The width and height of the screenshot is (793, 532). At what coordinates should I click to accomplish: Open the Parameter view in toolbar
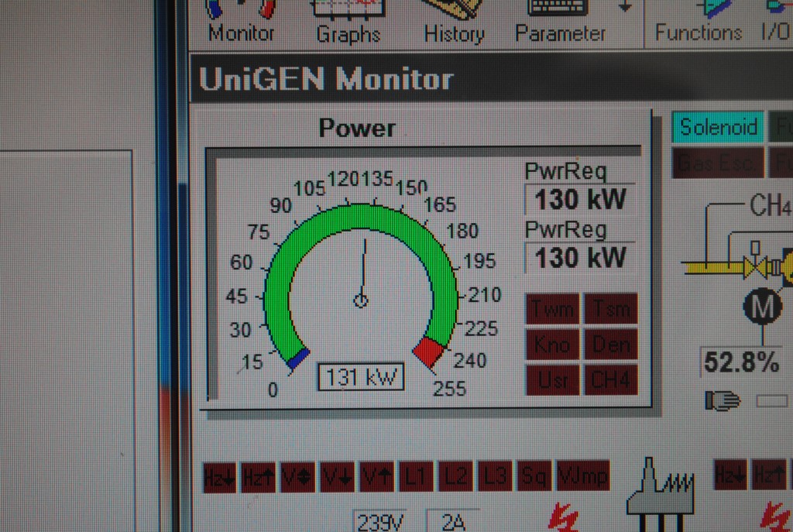click(x=560, y=22)
